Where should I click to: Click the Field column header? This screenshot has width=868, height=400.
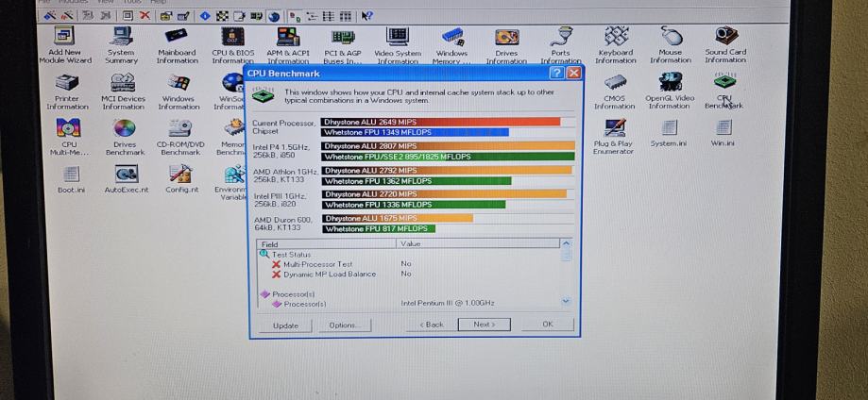pyautogui.click(x=327, y=244)
